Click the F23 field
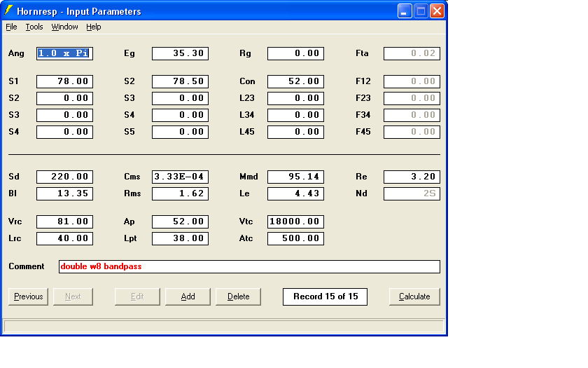Screen dimensions: 588x368 [x=412, y=98]
